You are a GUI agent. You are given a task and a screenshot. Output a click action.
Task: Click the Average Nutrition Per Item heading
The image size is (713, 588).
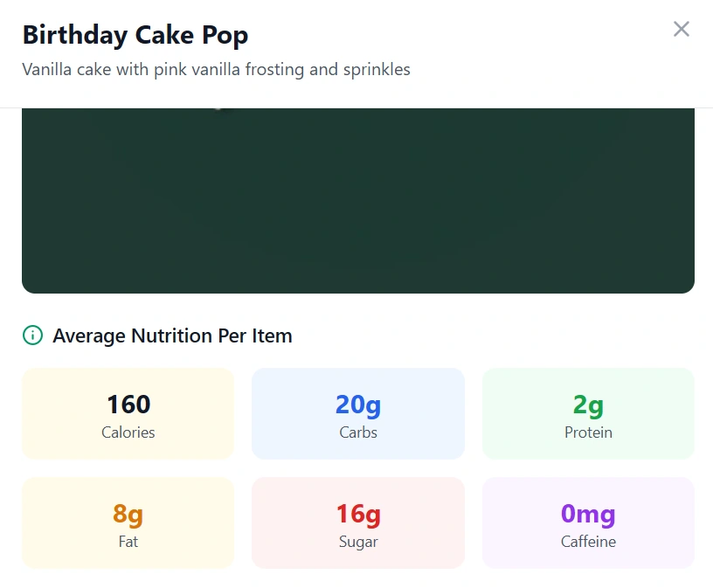point(172,336)
